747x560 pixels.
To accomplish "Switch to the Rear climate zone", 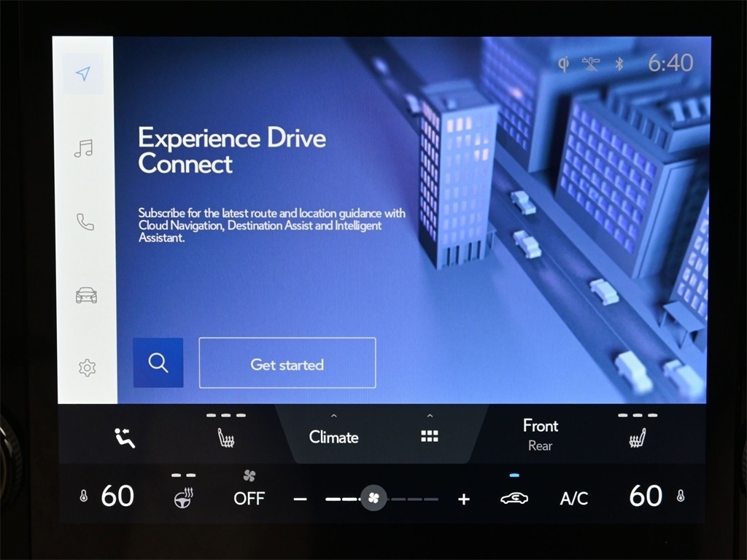I will [x=540, y=446].
